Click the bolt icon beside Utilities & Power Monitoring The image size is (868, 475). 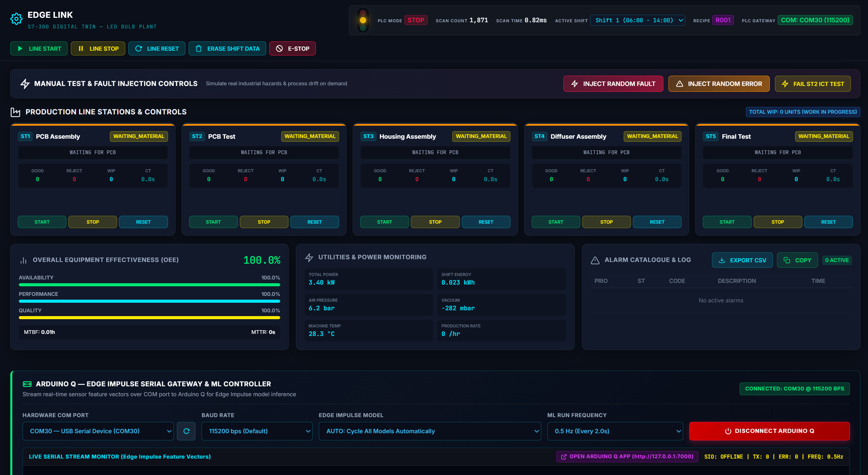pos(309,258)
